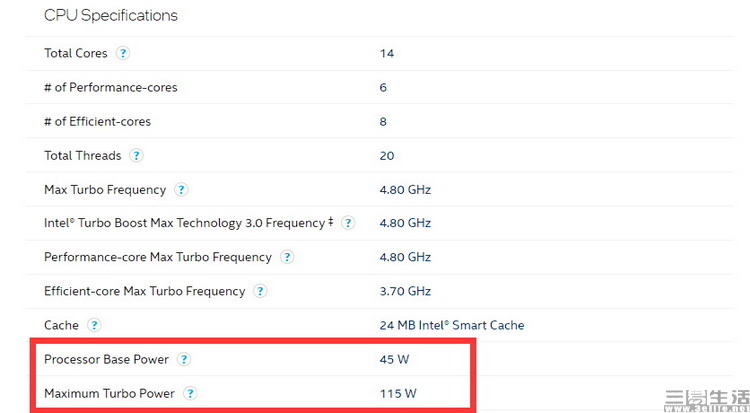
Task: Open Maximum Turbo Power help icon
Action: pyautogui.click(x=190, y=393)
